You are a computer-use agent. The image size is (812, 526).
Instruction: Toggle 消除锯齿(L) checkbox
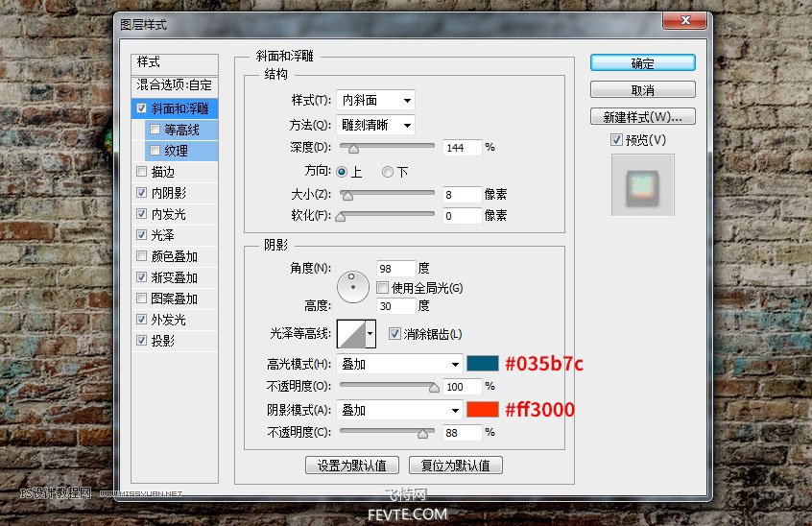394,334
